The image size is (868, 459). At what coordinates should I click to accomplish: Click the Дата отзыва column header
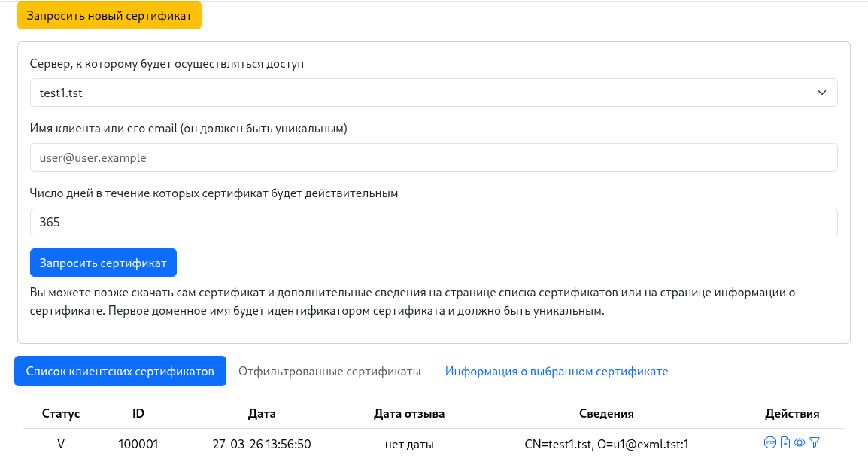pos(408,413)
